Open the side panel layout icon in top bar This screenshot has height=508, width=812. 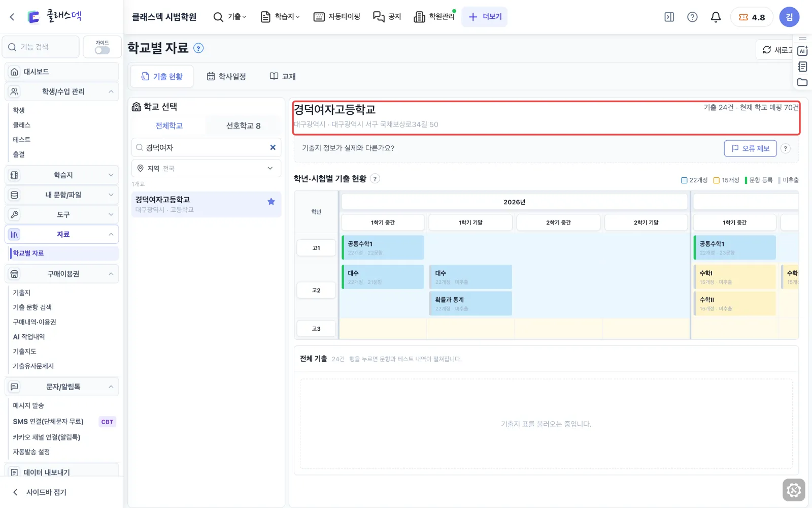point(669,17)
